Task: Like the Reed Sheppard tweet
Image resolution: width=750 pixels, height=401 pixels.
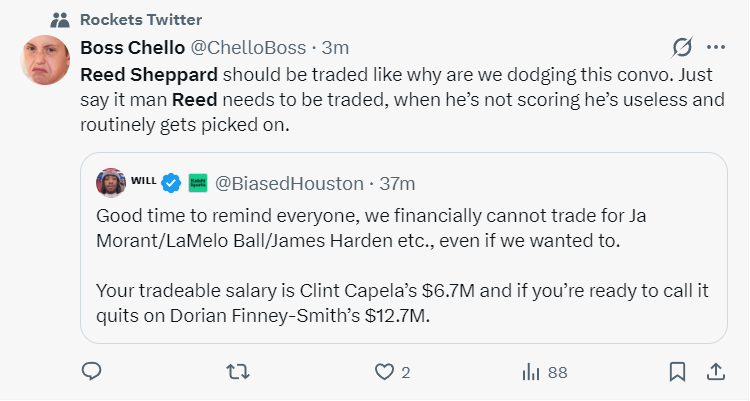Action: [385, 372]
